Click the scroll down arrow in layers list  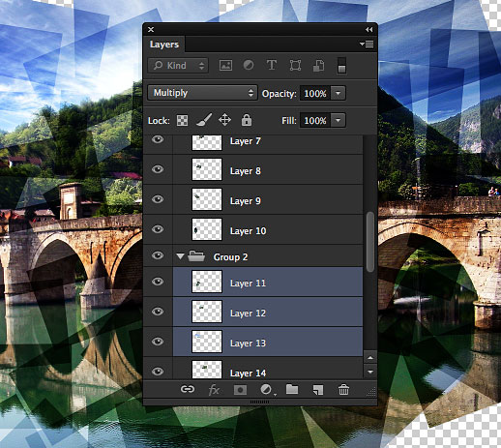click(370, 372)
